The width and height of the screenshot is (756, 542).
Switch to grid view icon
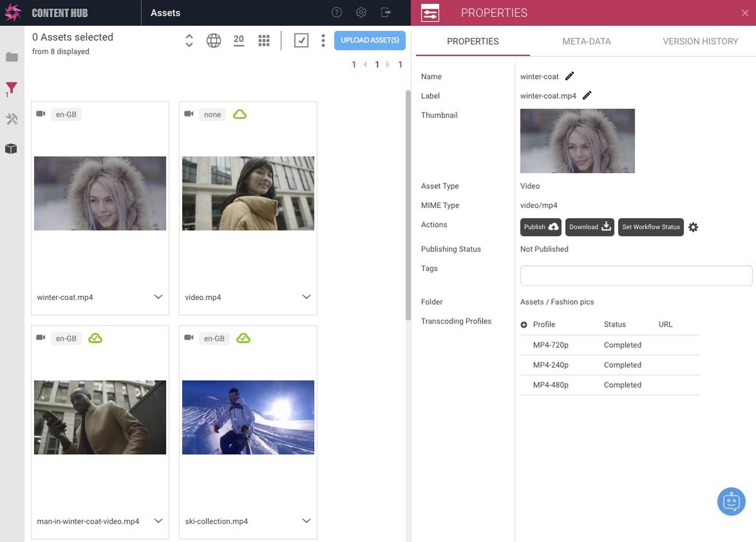(x=264, y=40)
